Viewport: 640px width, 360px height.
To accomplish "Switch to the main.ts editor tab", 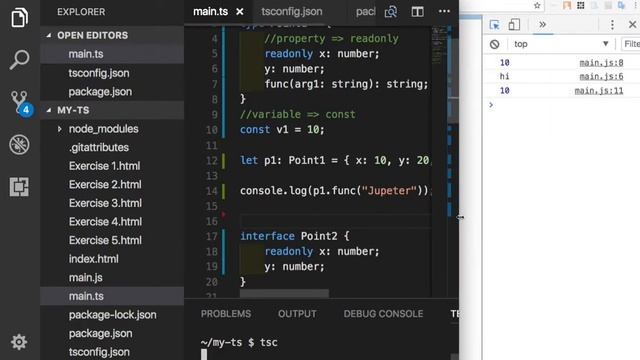I will pyautogui.click(x=211, y=11).
